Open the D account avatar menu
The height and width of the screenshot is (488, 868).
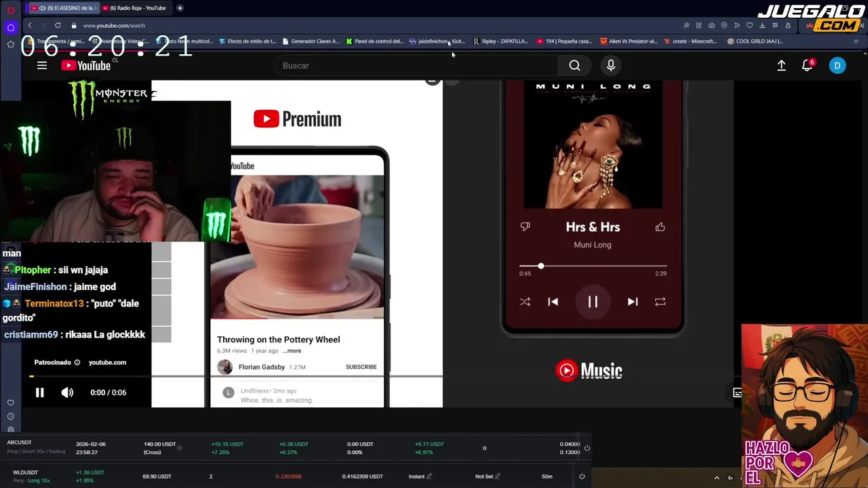(837, 65)
